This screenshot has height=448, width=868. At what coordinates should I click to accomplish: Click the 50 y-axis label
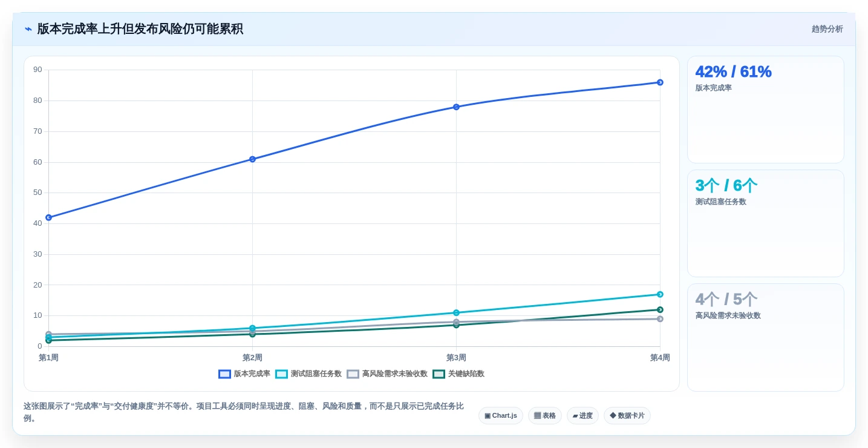[38, 193]
